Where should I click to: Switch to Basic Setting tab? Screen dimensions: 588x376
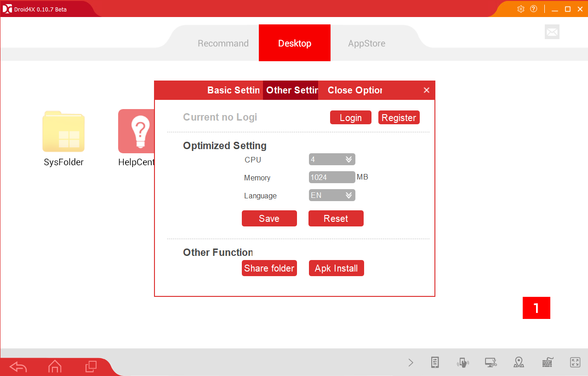[x=234, y=90]
